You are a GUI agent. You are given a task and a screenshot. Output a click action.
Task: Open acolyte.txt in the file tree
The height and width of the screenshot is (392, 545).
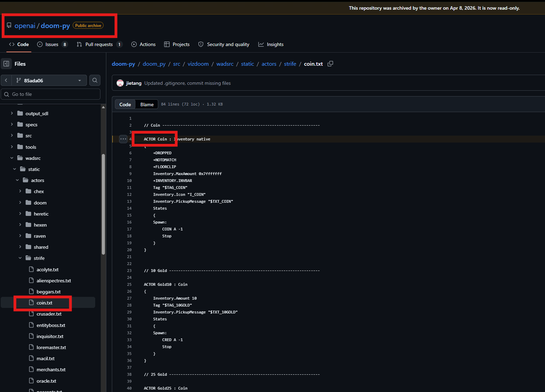48,269
